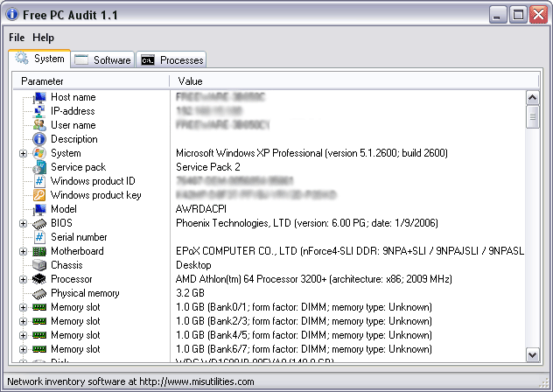The width and height of the screenshot is (553, 392).
Task: Expand the Bank2/3 Memory slot node
Action: click(23, 321)
